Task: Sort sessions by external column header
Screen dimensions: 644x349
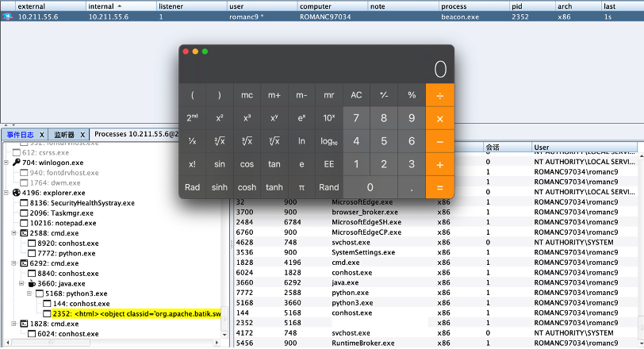Action: pos(51,6)
